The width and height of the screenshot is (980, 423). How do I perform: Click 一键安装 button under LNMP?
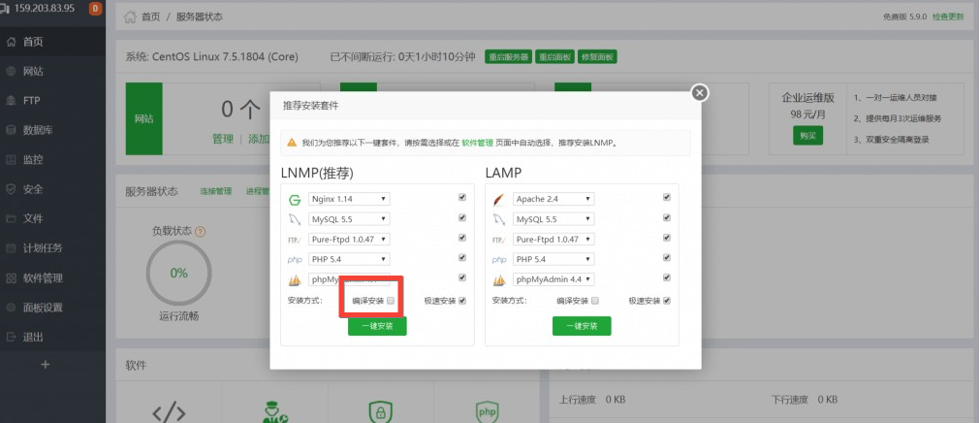click(377, 326)
